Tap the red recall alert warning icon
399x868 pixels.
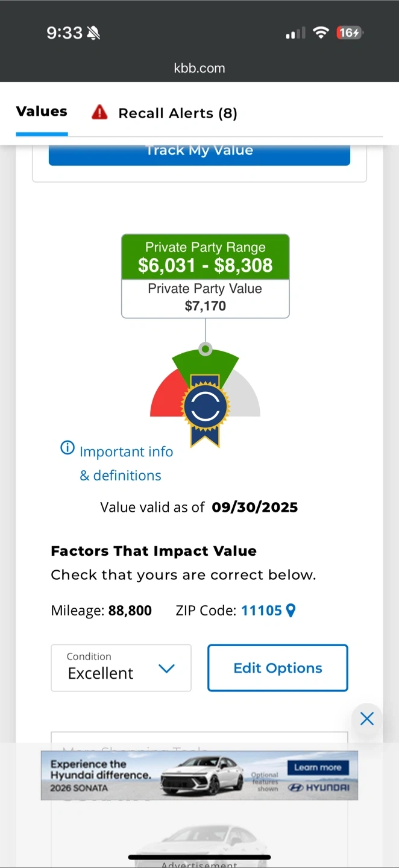99,112
